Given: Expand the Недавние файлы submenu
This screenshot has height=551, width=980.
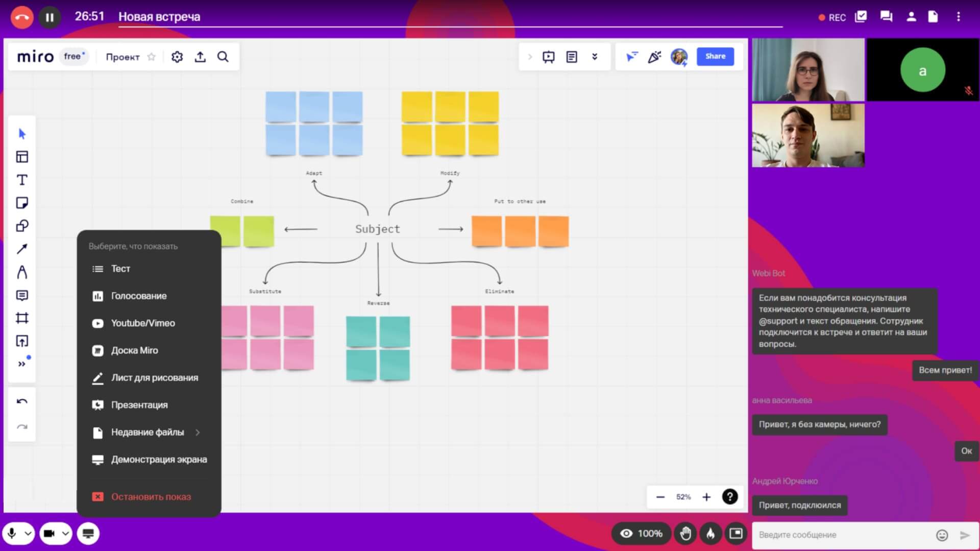Looking at the screenshot, I should tap(198, 433).
